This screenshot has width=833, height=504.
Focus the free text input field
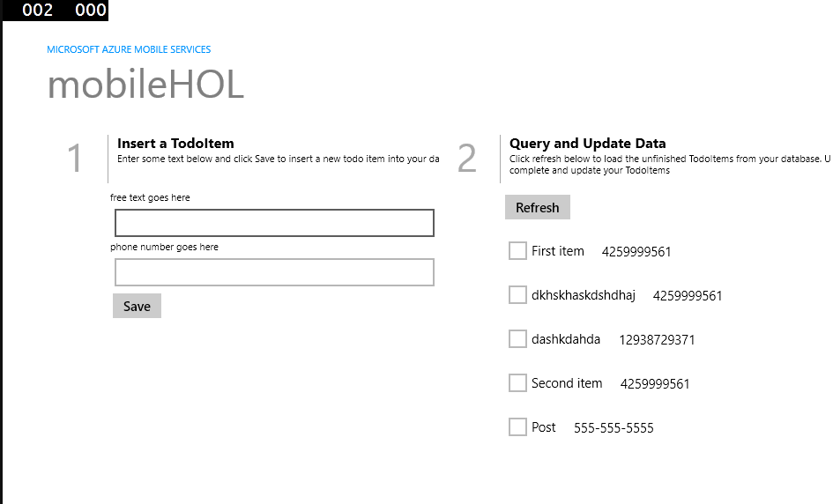[274, 223]
